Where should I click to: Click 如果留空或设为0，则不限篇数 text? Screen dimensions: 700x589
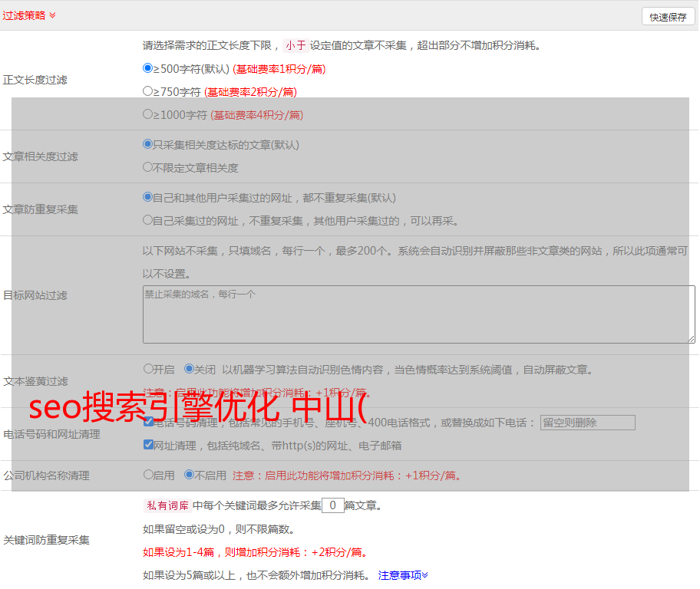tap(218, 530)
